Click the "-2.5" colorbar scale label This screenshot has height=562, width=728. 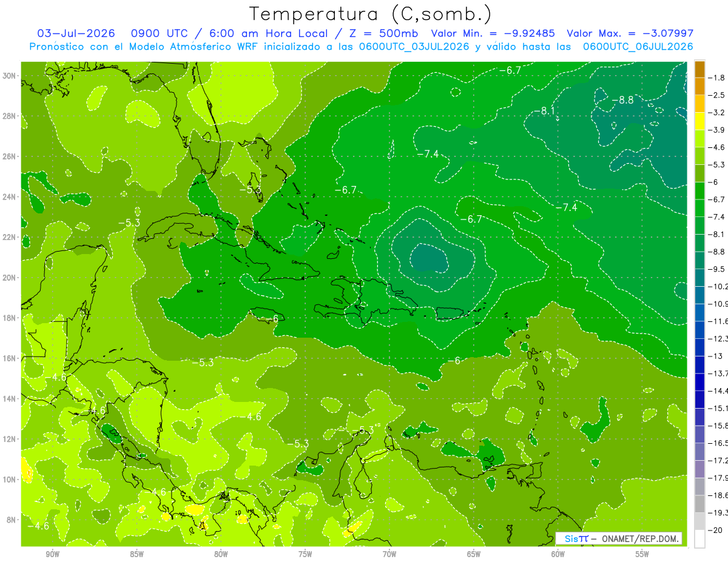717,95
